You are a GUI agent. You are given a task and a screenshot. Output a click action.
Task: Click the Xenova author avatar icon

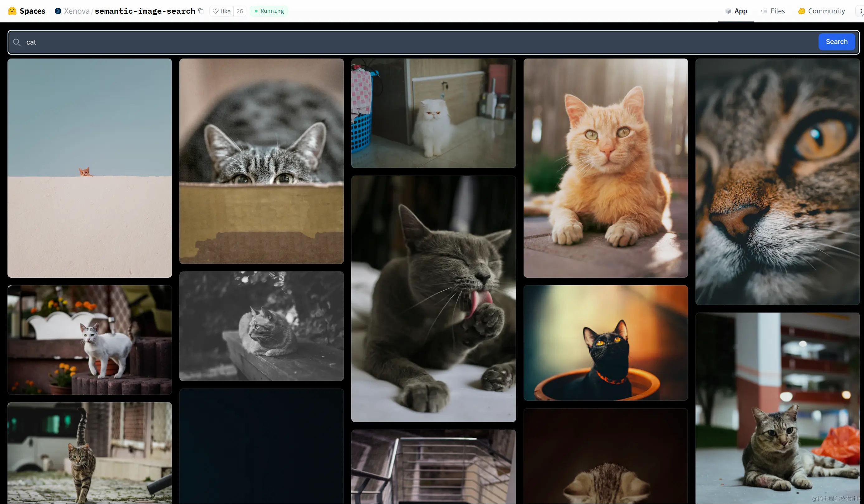click(58, 11)
